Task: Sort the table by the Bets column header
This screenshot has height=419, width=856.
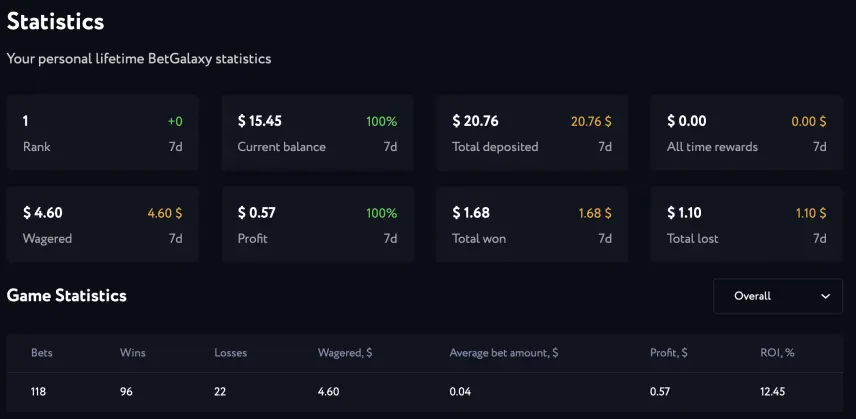Action: point(41,353)
